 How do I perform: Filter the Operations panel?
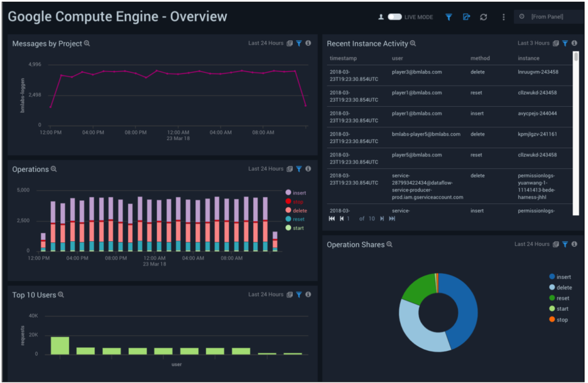[x=299, y=169]
